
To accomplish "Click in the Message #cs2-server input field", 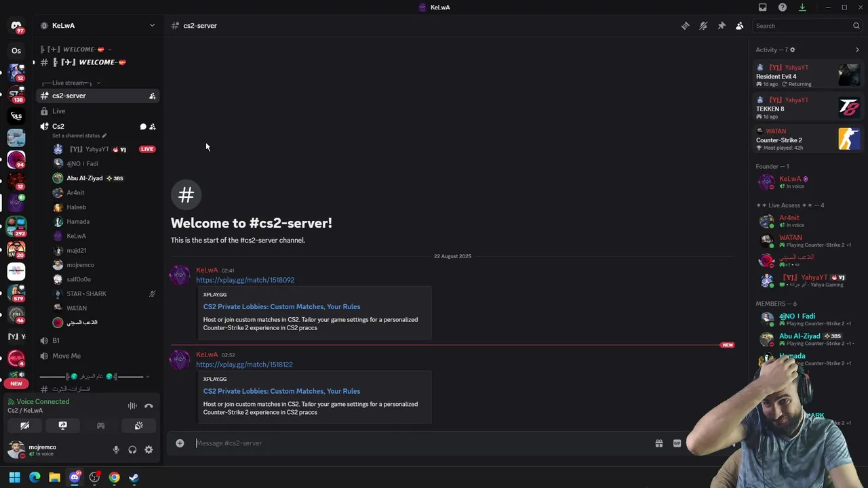I will coord(420,443).
